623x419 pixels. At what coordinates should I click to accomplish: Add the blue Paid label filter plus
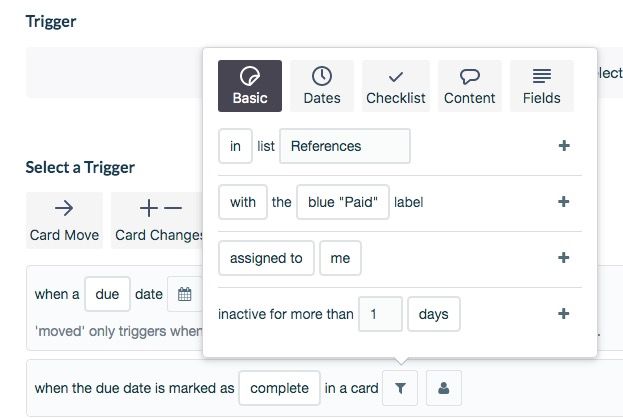point(564,202)
